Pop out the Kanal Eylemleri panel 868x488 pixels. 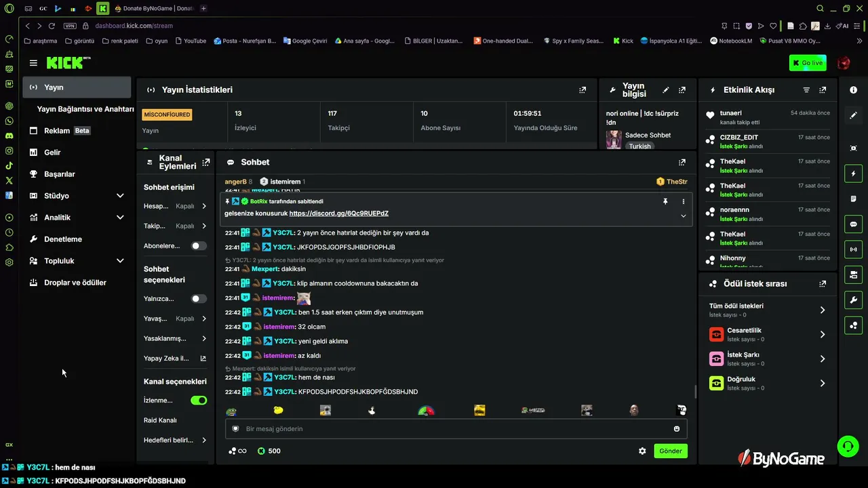(206, 162)
